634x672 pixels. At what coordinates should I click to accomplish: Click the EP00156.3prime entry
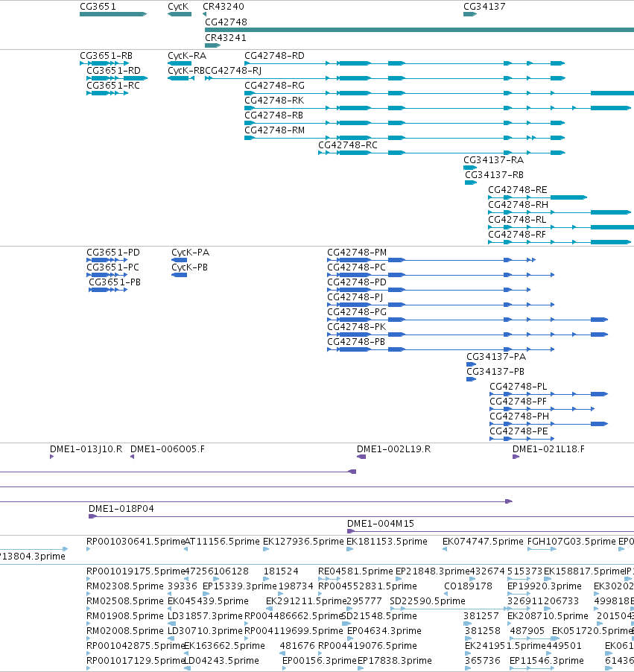pos(285,668)
